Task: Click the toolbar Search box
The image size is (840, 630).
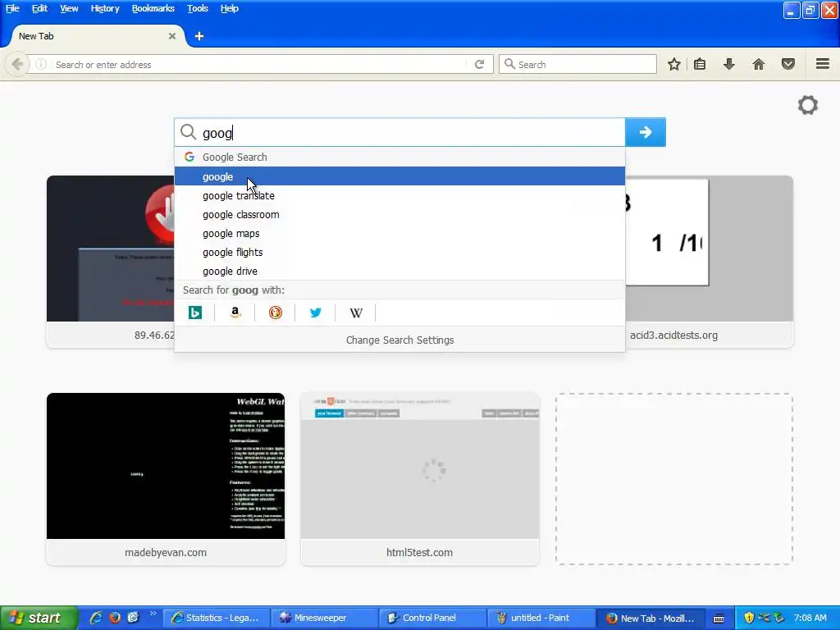Action: tap(577, 64)
